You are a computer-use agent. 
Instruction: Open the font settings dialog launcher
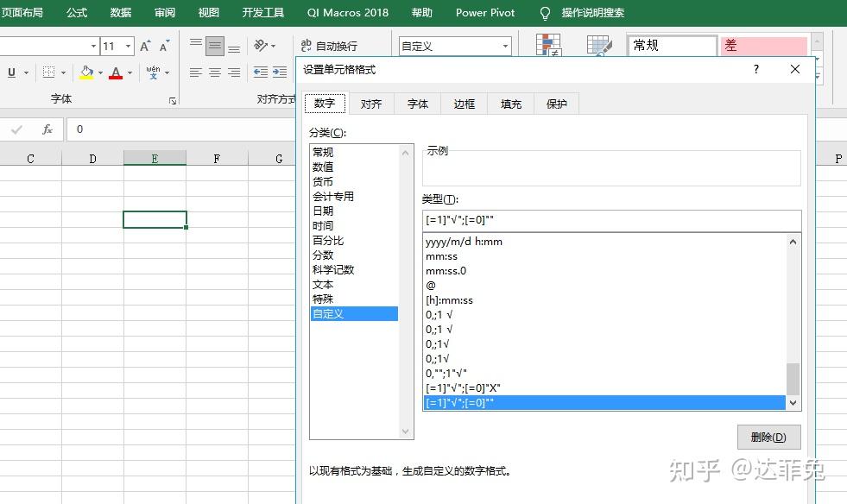point(173,100)
